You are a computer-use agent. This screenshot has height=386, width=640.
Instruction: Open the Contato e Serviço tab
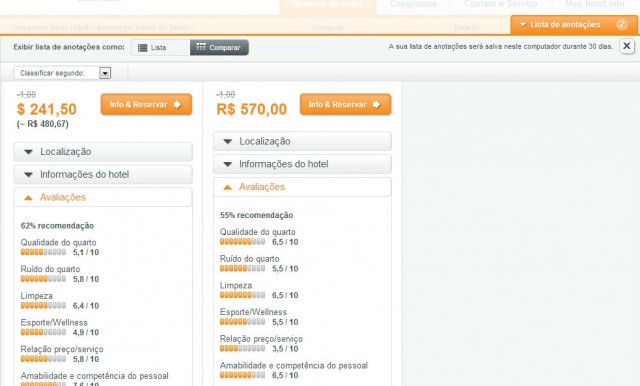pyautogui.click(x=501, y=5)
